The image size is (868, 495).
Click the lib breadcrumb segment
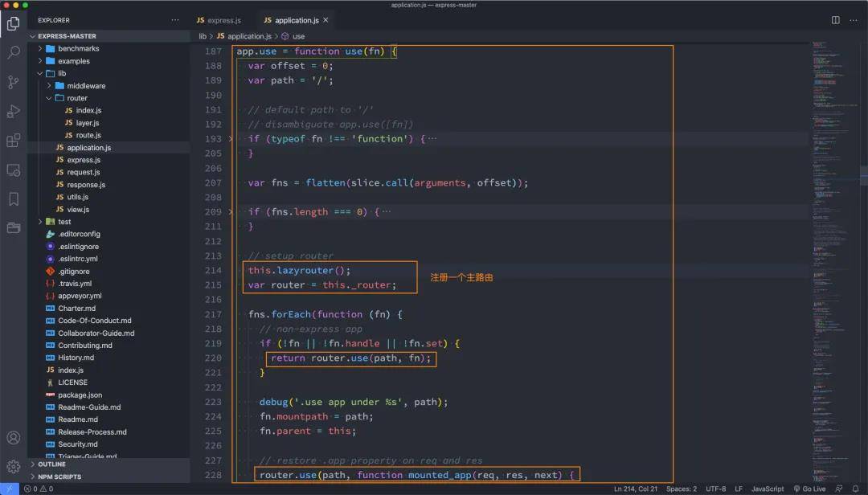pyautogui.click(x=203, y=36)
